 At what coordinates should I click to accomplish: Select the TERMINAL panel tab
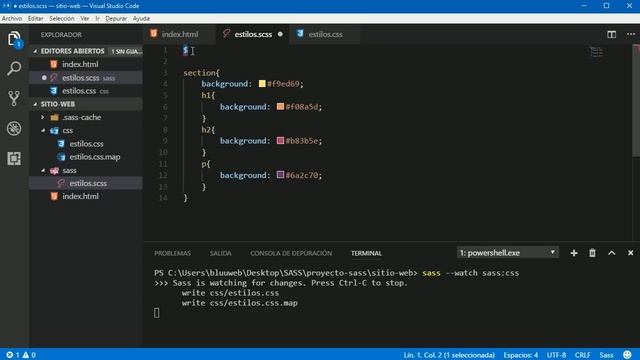tap(366, 253)
